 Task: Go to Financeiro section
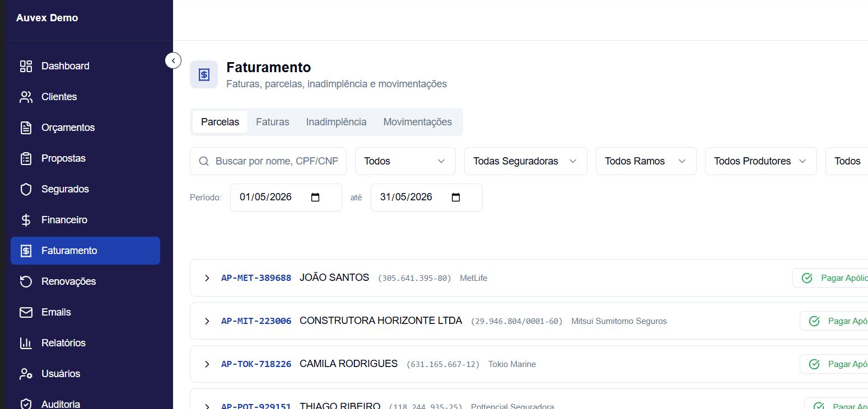coord(85,220)
